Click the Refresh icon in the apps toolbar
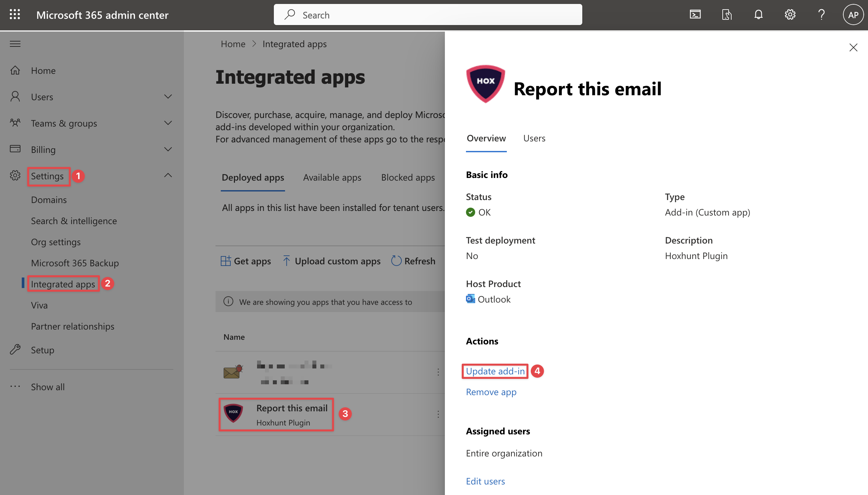 pos(396,261)
